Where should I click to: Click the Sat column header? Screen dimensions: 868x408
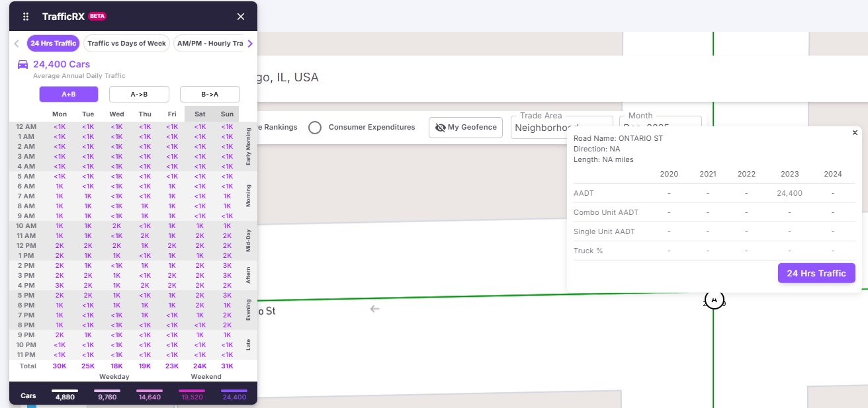[200, 114]
